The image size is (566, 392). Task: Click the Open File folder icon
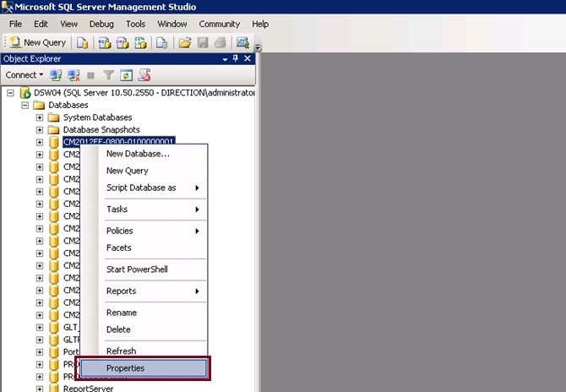pos(184,42)
